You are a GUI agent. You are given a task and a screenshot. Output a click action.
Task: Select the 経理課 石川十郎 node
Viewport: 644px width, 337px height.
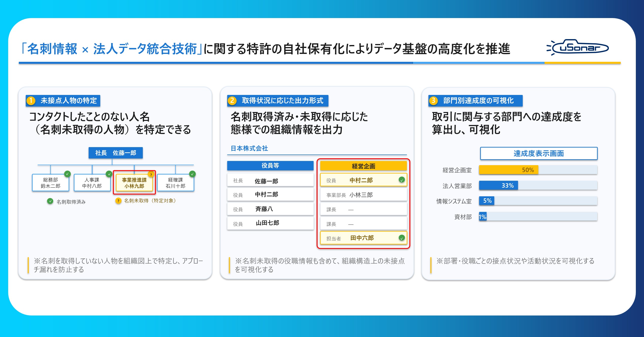click(x=175, y=183)
